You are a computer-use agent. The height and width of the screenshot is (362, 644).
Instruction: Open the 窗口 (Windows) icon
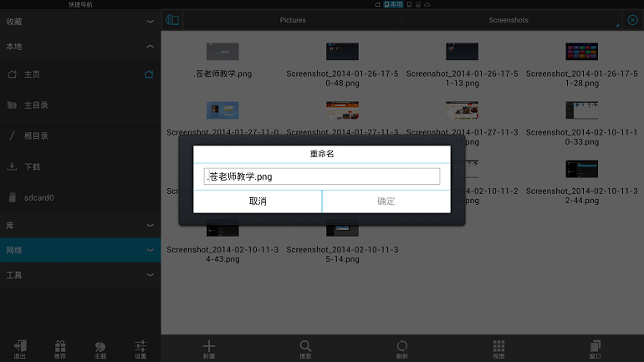click(595, 347)
